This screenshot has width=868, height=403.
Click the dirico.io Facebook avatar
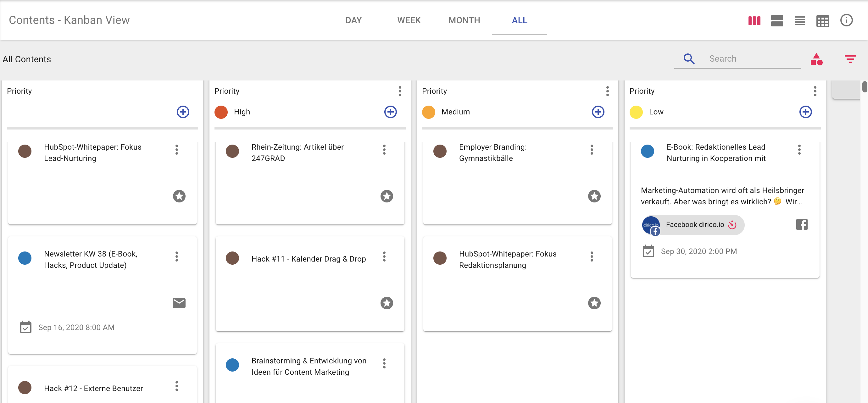(x=651, y=225)
